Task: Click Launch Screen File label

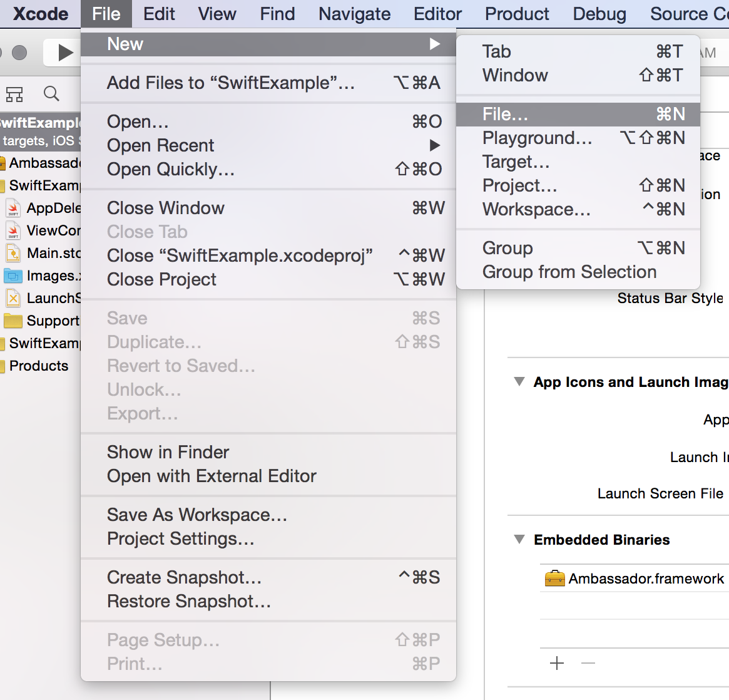Action: click(x=660, y=493)
